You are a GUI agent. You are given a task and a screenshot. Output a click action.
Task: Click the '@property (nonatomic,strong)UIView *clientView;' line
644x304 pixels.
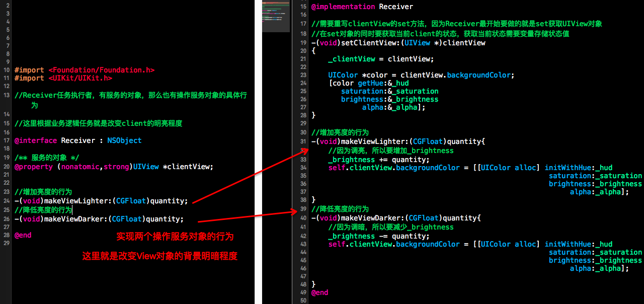click(x=114, y=167)
